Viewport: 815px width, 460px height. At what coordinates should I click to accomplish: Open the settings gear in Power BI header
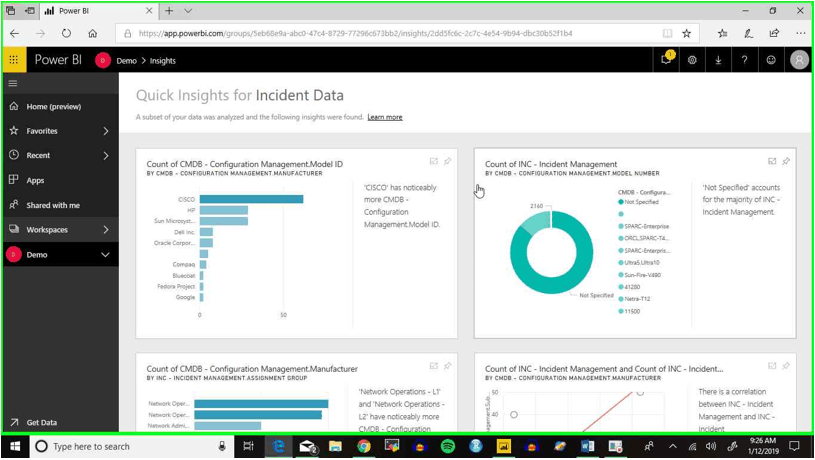click(x=692, y=60)
